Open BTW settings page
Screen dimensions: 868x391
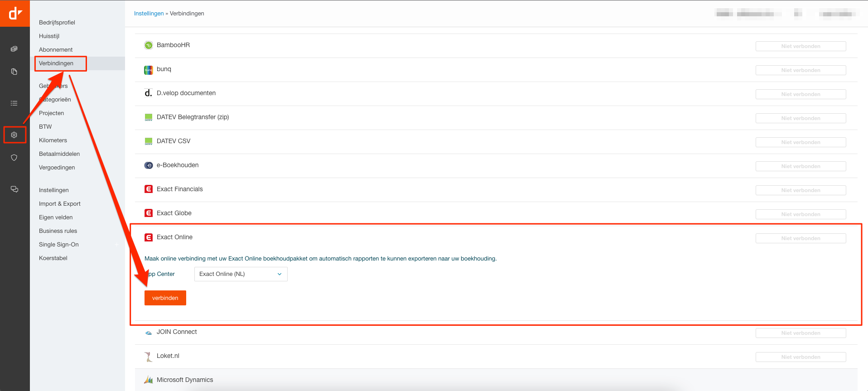point(45,126)
